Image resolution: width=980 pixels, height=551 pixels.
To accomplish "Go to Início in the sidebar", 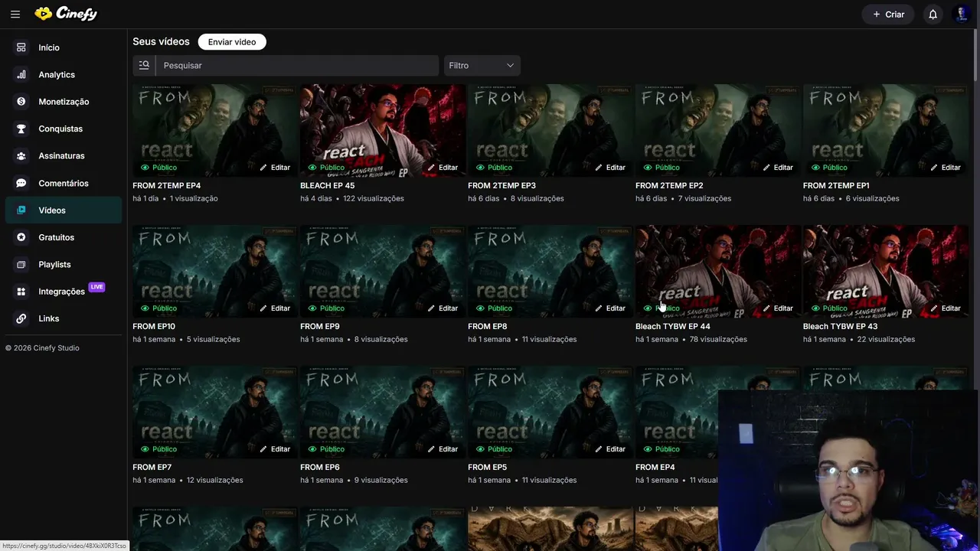I will tap(64, 47).
